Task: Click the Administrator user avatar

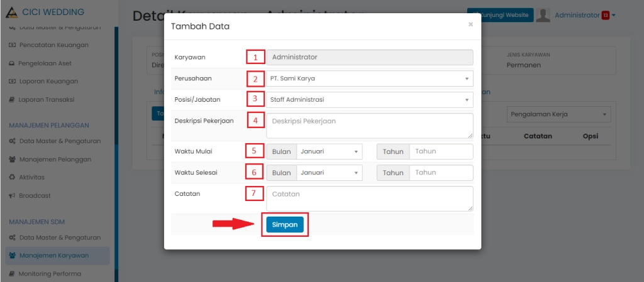Action: click(543, 15)
